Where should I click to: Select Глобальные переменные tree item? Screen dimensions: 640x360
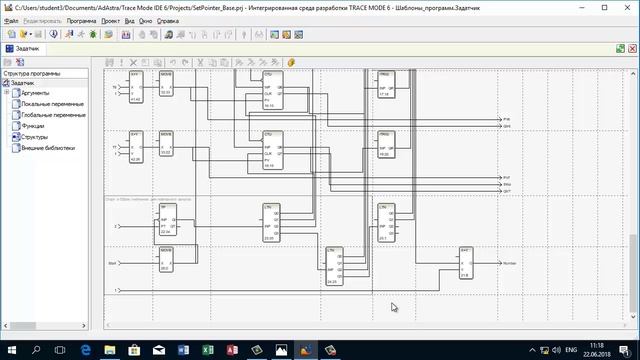(53, 115)
